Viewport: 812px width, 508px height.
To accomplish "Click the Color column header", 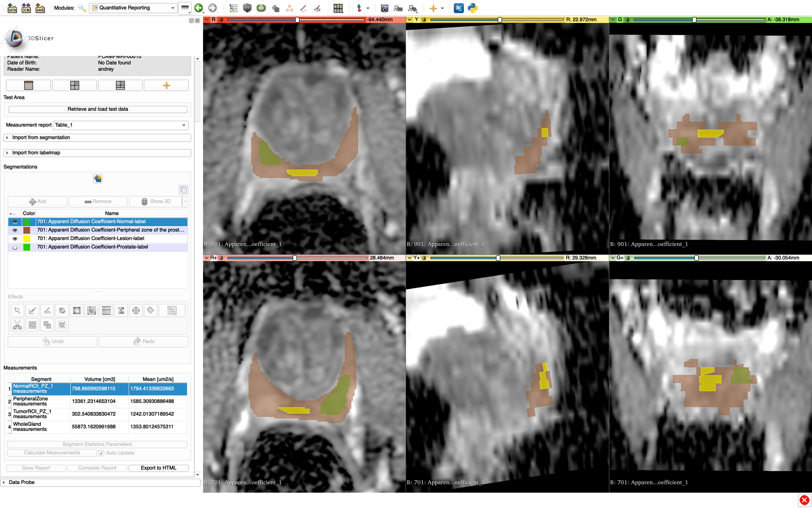I will click(x=29, y=214).
